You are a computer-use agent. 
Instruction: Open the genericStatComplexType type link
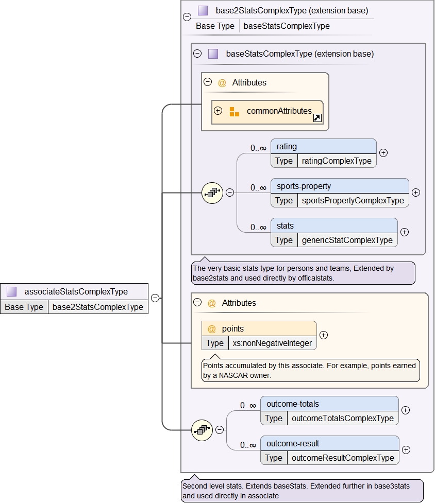click(x=347, y=240)
